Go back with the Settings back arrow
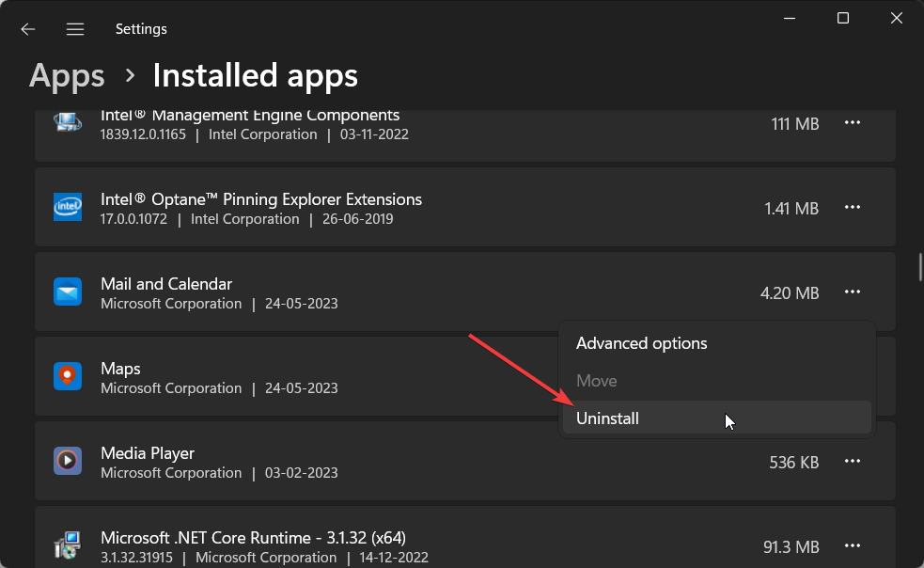 pos(27,29)
